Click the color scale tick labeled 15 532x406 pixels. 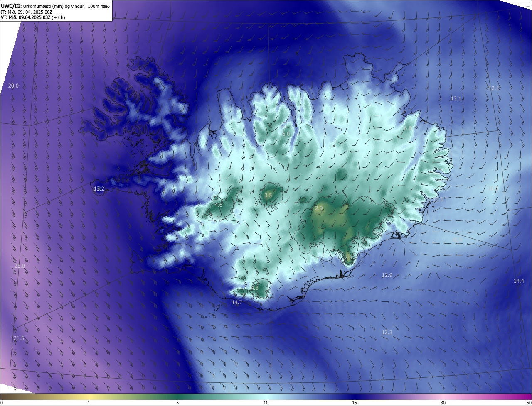tap(355, 403)
